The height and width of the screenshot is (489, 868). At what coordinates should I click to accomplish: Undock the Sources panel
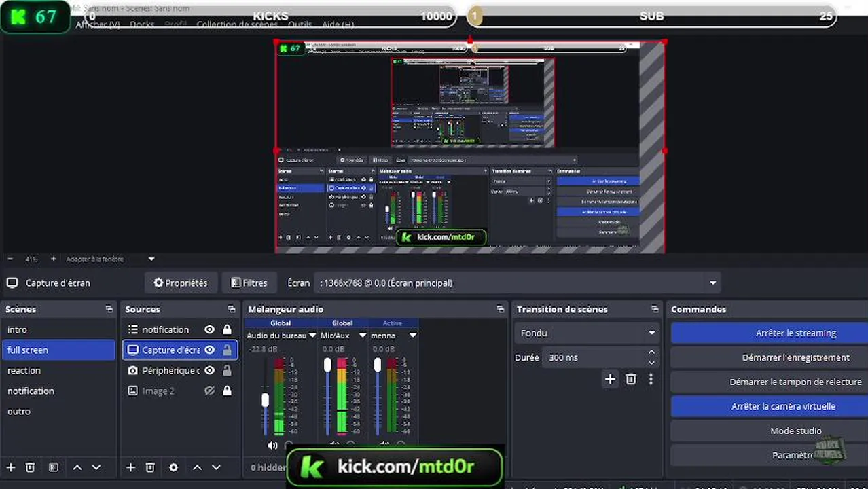pos(232,309)
